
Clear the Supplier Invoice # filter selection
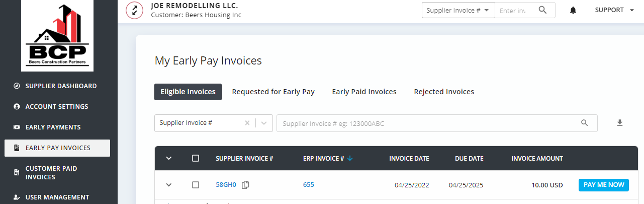pos(247,123)
